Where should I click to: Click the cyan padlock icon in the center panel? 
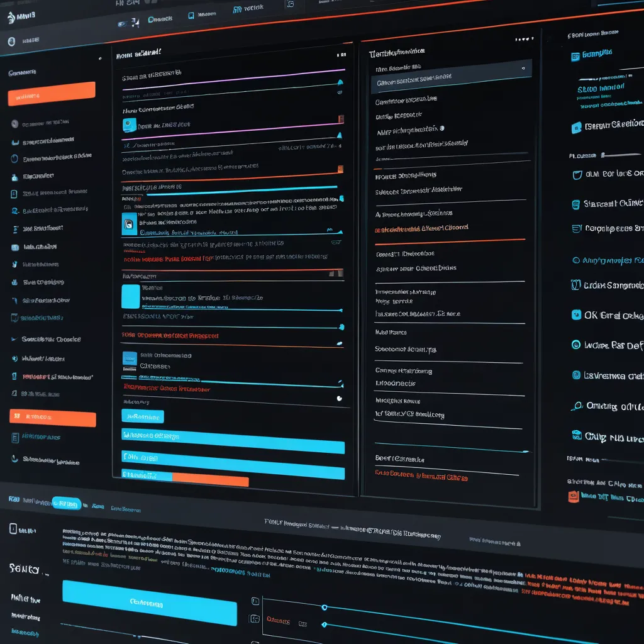pos(128,223)
